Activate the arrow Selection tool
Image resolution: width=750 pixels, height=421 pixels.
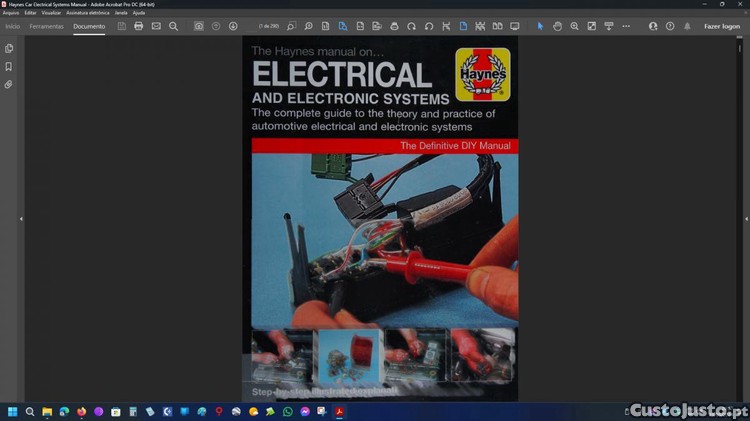click(x=540, y=26)
